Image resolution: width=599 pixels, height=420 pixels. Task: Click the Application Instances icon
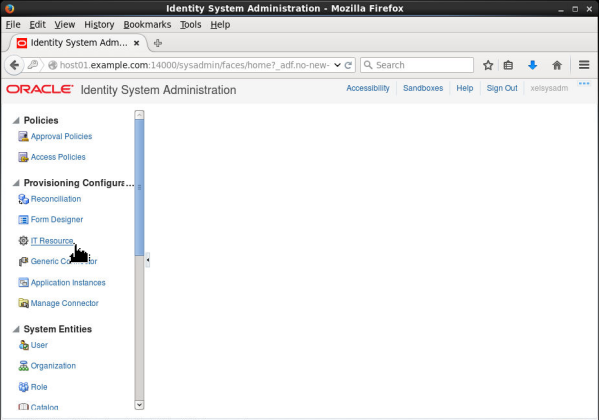coord(23,282)
